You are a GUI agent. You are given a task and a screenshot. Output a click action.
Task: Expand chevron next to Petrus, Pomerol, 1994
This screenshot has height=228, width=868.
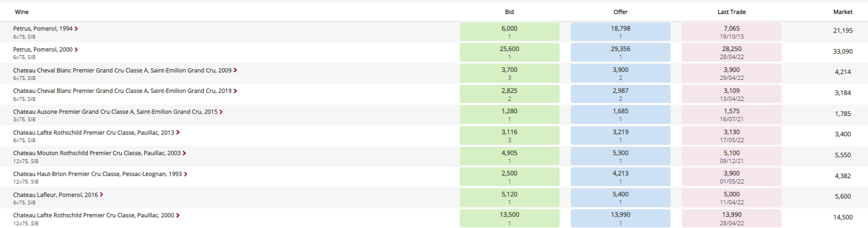click(x=76, y=29)
